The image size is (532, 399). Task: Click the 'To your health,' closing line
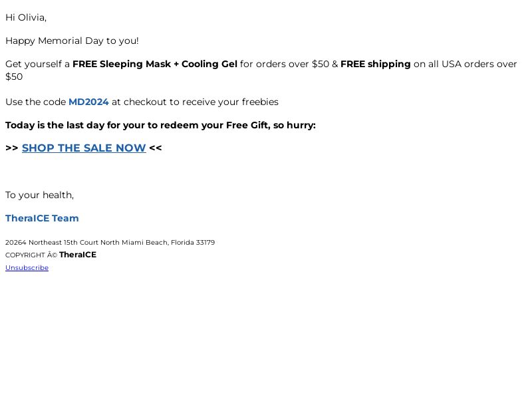coord(39,195)
